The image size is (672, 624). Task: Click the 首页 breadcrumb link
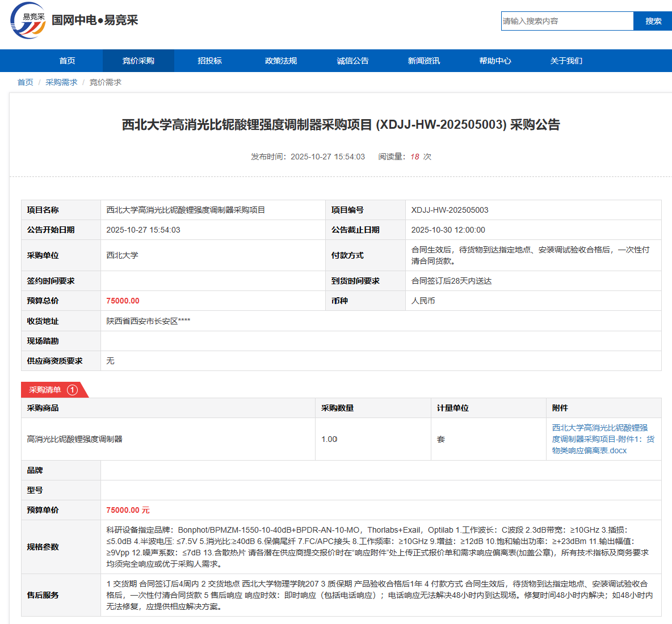(25, 82)
